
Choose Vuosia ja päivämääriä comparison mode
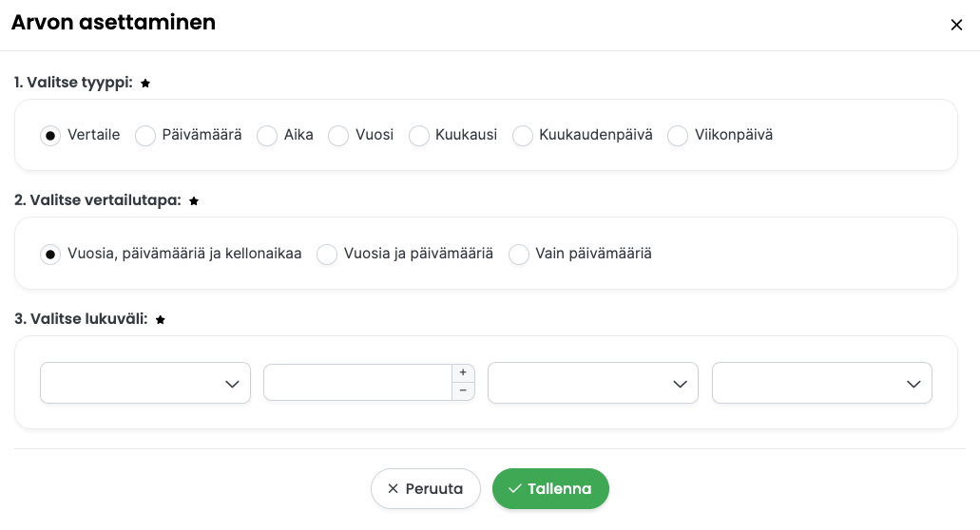click(327, 254)
